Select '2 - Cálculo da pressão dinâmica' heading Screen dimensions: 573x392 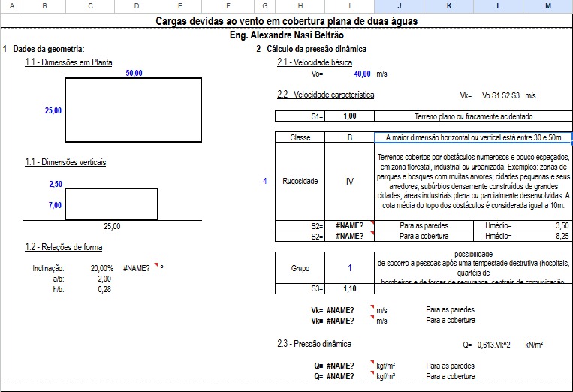point(312,49)
